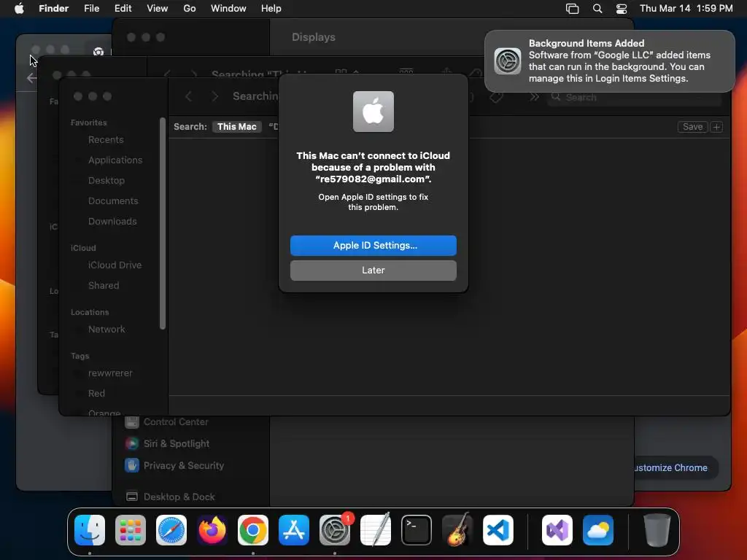Open System Settings from the Dock
This screenshot has width=747, height=560.
click(334, 530)
